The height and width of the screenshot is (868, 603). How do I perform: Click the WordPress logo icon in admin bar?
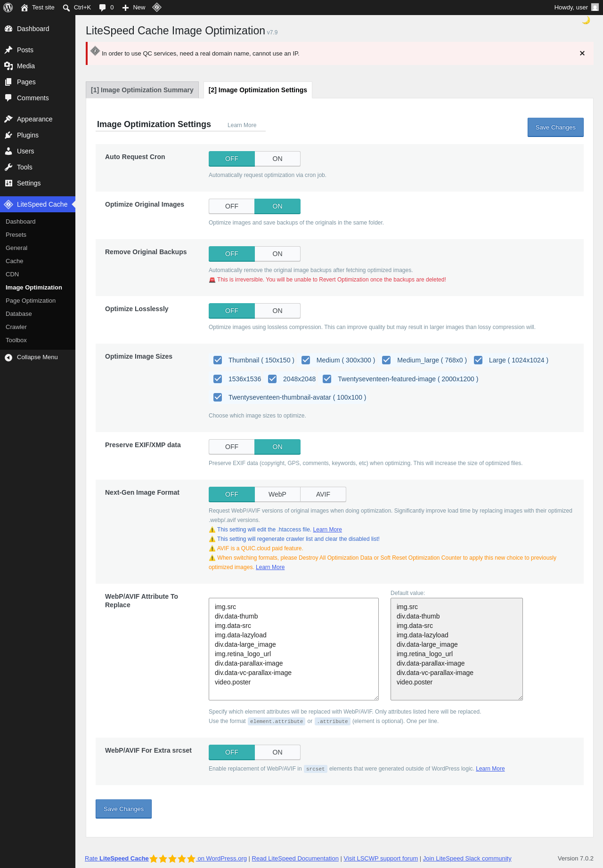[8, 8]
